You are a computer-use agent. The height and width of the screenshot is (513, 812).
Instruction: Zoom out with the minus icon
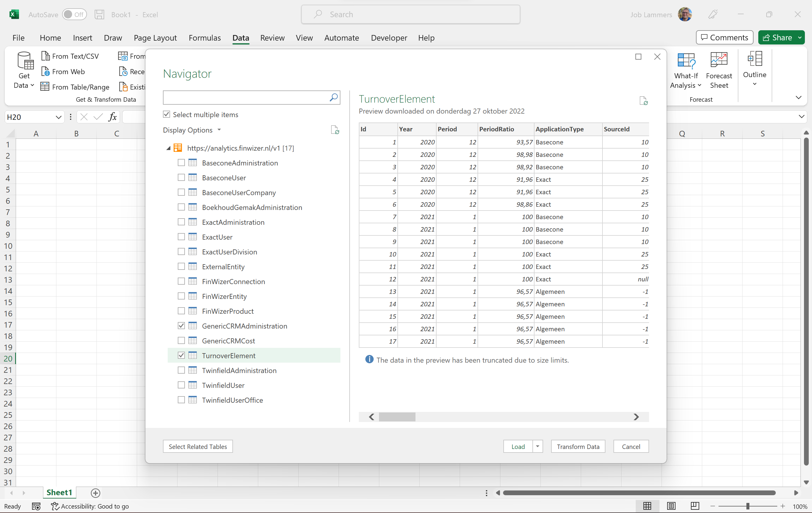712,506
